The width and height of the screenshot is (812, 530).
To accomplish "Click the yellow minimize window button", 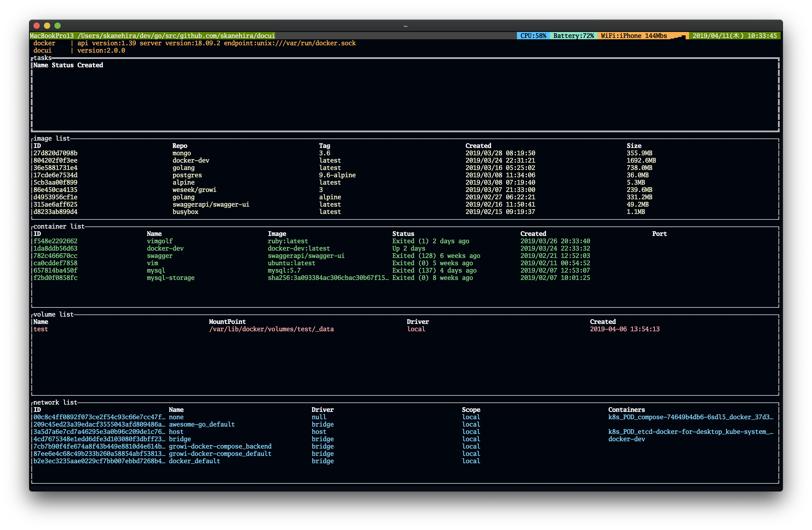I will pos(47,26).
